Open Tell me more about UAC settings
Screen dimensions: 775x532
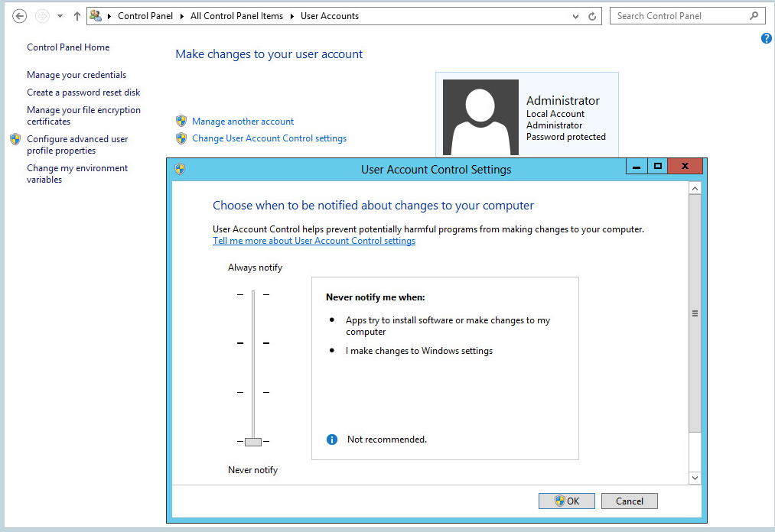314,241
